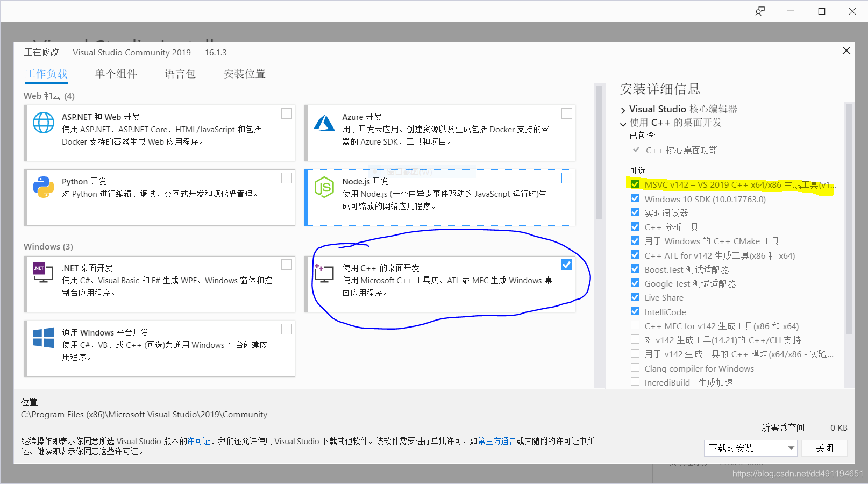
Task: Uncheck the 实时调试器 option
Action: 635,212
